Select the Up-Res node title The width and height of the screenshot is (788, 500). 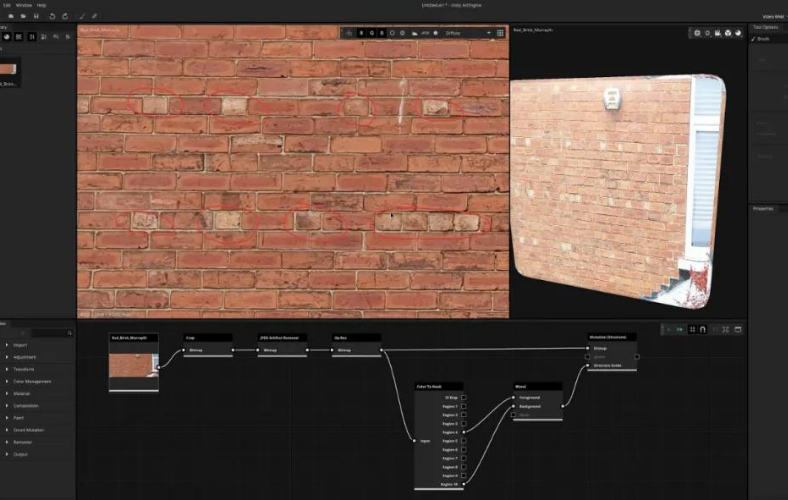tap(356, 338)
